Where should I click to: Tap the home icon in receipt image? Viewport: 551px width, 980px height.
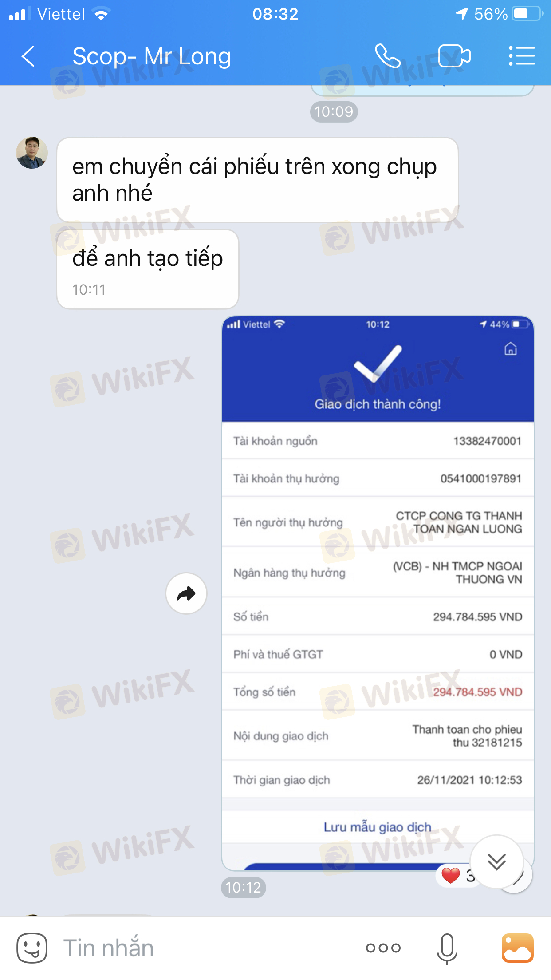click(x=511, y=349)
